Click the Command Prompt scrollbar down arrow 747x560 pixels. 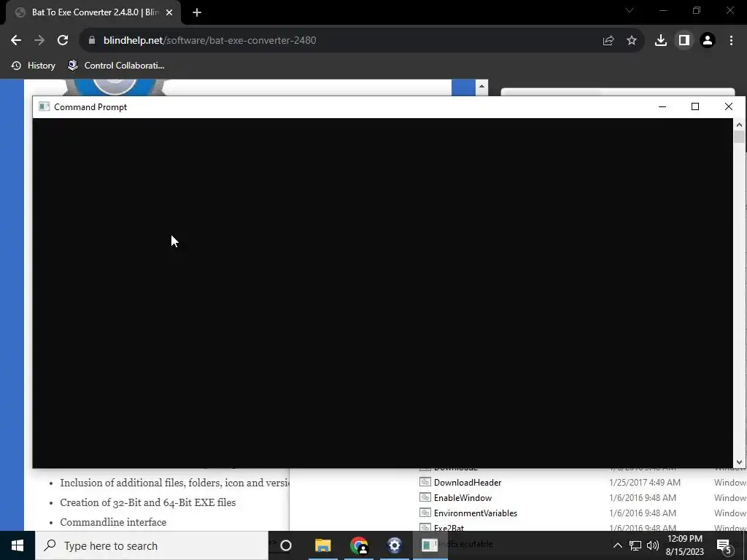click(x=739, y=462)
